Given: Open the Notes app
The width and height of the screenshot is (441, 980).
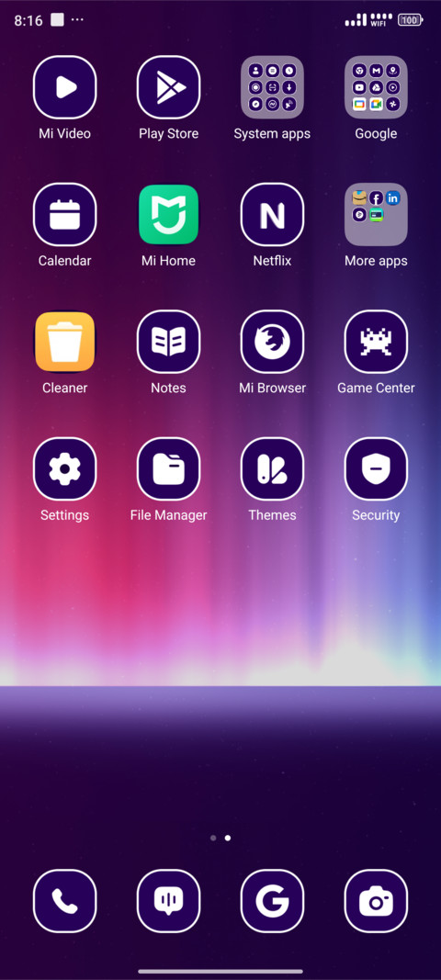Looking at the screenshot, I should [168, 342].
